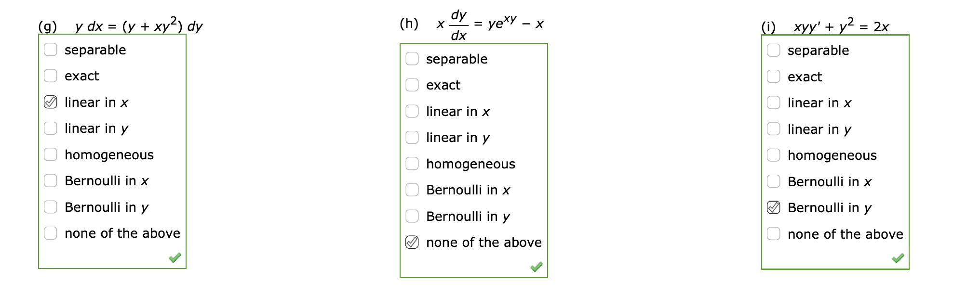This screenshot has height=295, width=980.
Task: Check linear in x for question (h)
Action: coord(412,111)
